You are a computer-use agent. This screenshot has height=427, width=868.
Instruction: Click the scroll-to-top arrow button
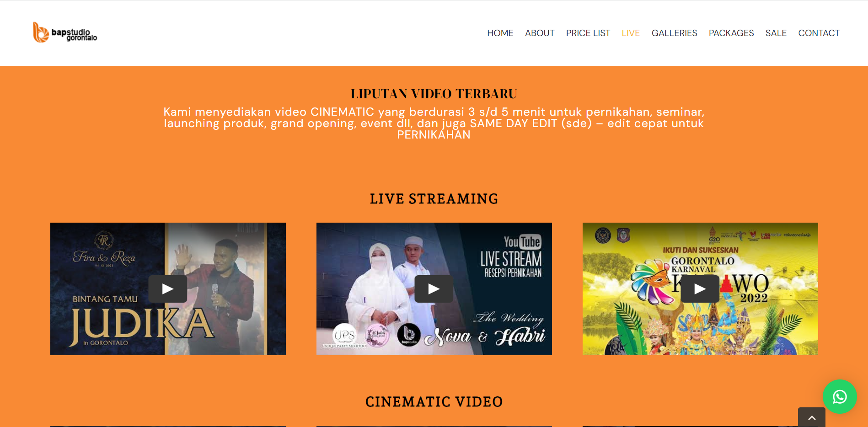(811, 418)
